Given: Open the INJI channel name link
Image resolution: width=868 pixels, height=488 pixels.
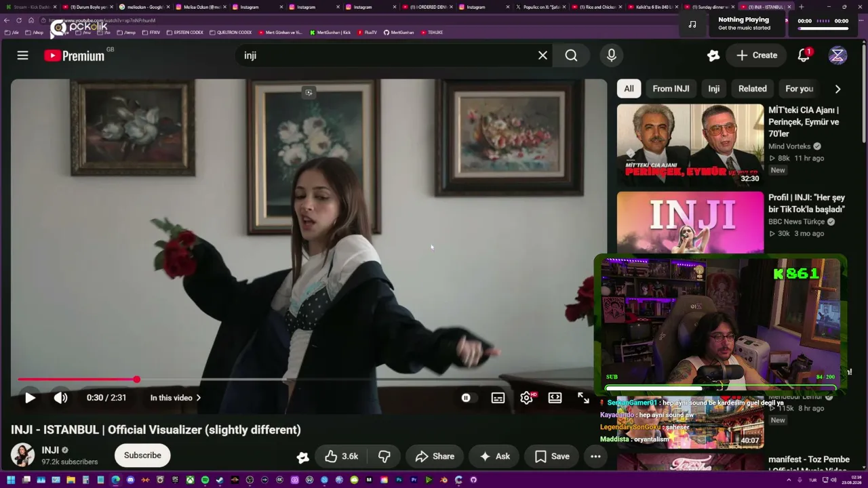Looking at the screenshot, I should (50, 450).
